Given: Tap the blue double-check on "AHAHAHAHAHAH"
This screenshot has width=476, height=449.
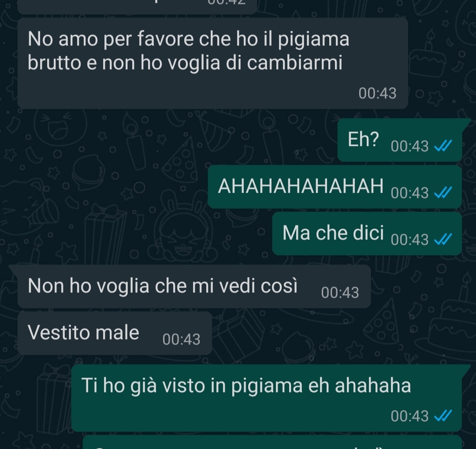Looking at the screenshot, I should tap(443, 192).
